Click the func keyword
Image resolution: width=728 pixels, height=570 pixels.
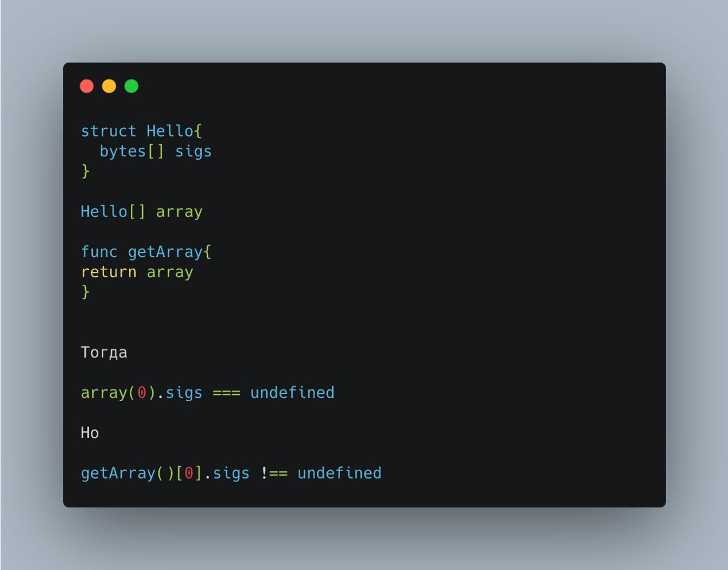pyautogui.click(x=99, y=252)
